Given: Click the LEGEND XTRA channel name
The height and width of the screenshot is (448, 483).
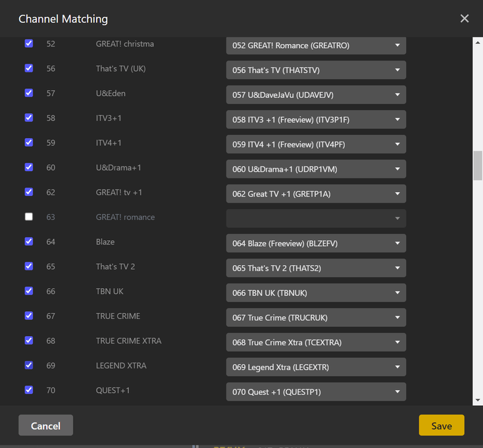Looking at the screenshot, I should (x=121, y=366).
